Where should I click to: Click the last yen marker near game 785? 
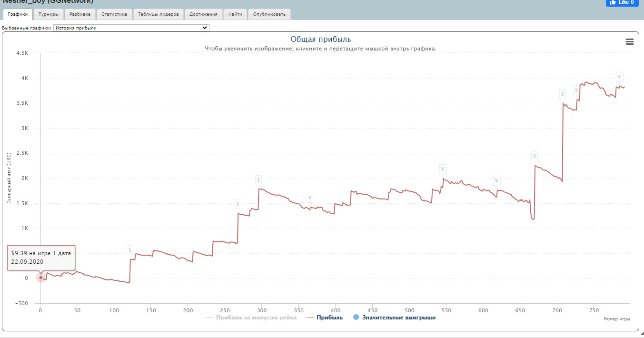coord(619,77)
